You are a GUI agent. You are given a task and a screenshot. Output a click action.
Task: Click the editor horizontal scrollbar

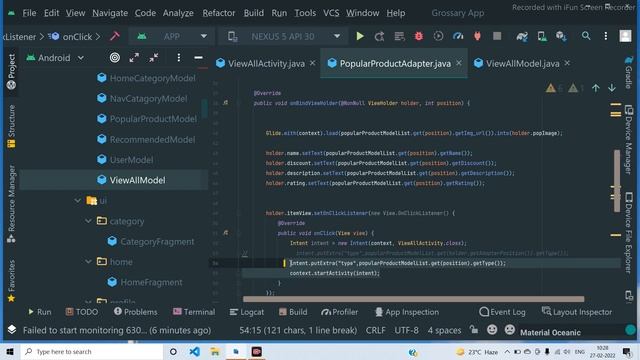coord(413,299)
